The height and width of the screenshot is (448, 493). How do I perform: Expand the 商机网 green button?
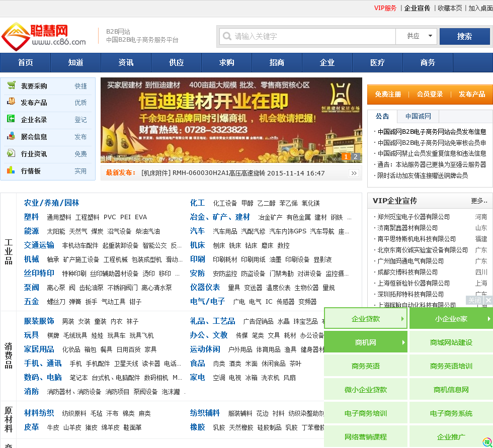pyautogui.click(x=366, y=342)
